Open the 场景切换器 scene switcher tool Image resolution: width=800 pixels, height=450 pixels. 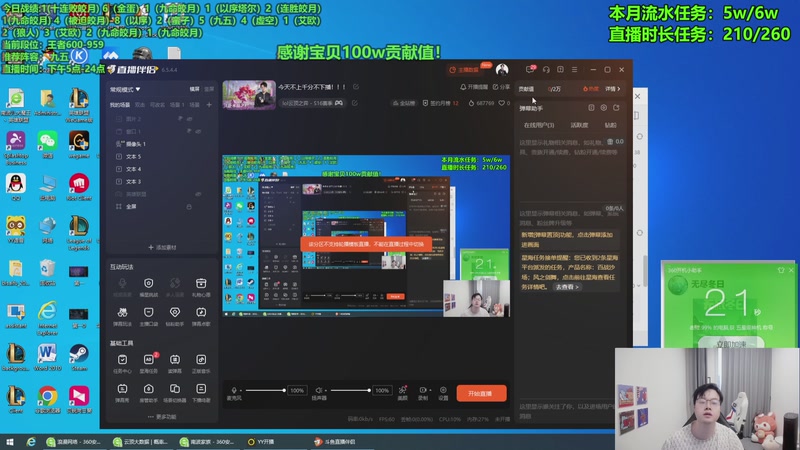point(174,392)
